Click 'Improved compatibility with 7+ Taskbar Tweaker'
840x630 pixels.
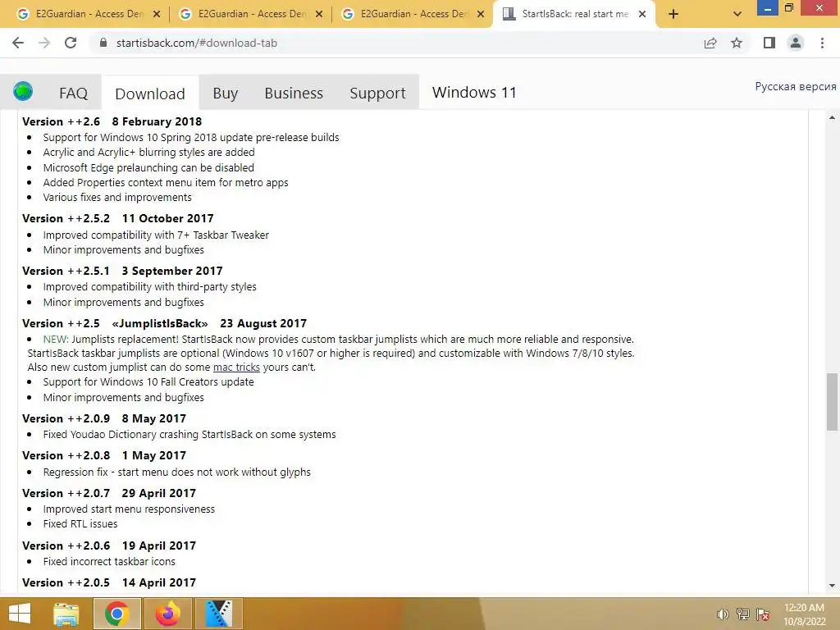tap(156, 235)
